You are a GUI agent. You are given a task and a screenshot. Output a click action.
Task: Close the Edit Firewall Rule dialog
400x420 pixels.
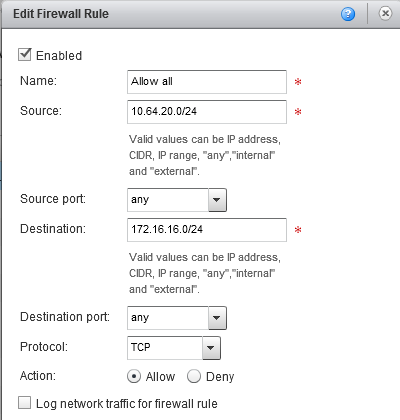tap(385, 13)
